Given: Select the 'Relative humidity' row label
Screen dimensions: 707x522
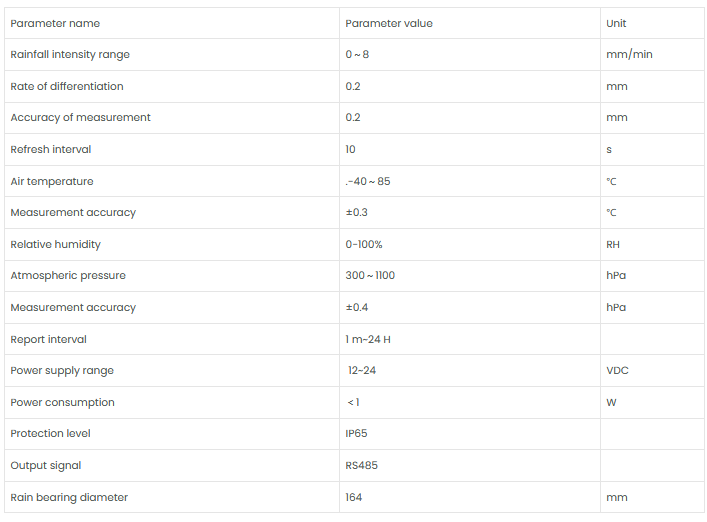Looking at the screenshot, I should [x=56, y=244].
